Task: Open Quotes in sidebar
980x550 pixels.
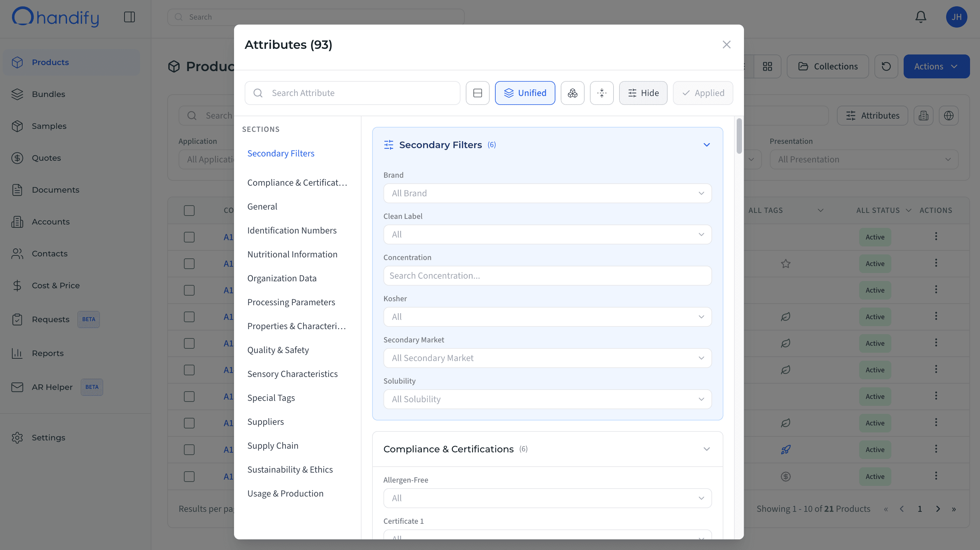Action: pyautogui.click(x=71, y=158)
